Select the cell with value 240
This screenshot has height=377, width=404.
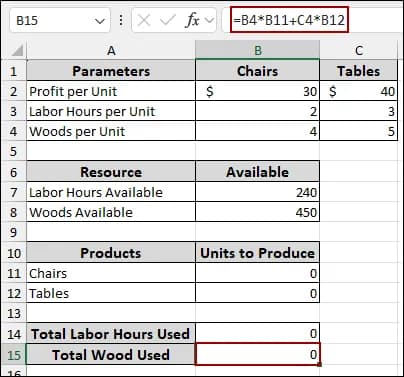(x=257, y=192)
